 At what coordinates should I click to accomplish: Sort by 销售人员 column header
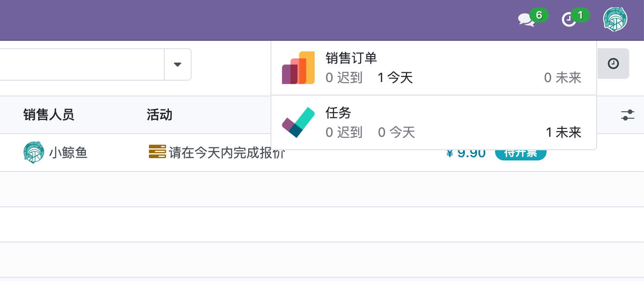(x=49, y=115)
